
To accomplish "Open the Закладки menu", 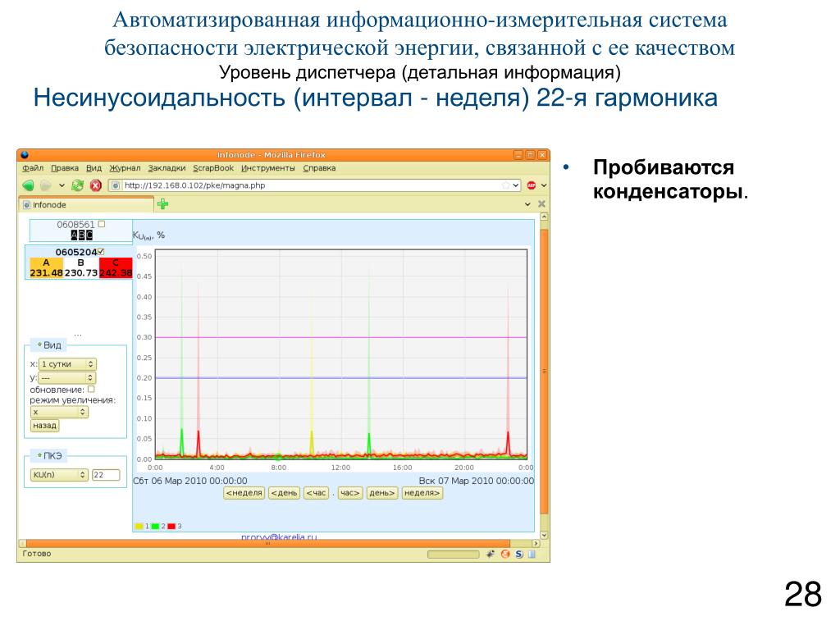I will click(167, 168).
